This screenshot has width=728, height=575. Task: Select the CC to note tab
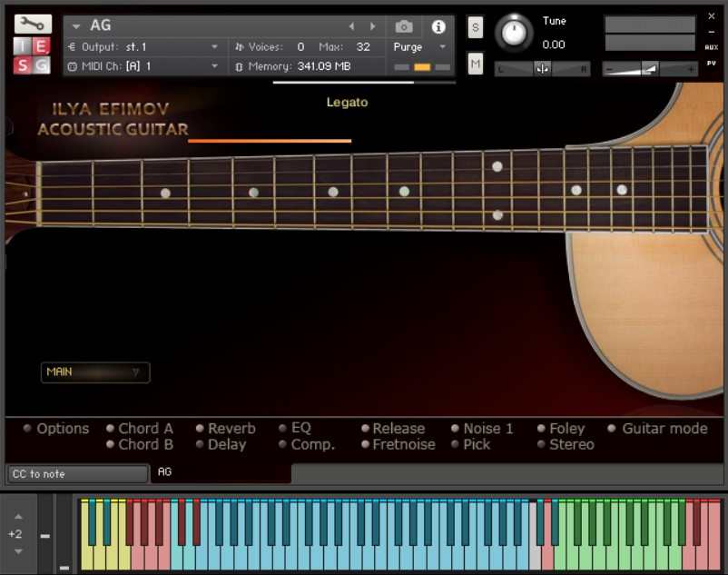77,474
